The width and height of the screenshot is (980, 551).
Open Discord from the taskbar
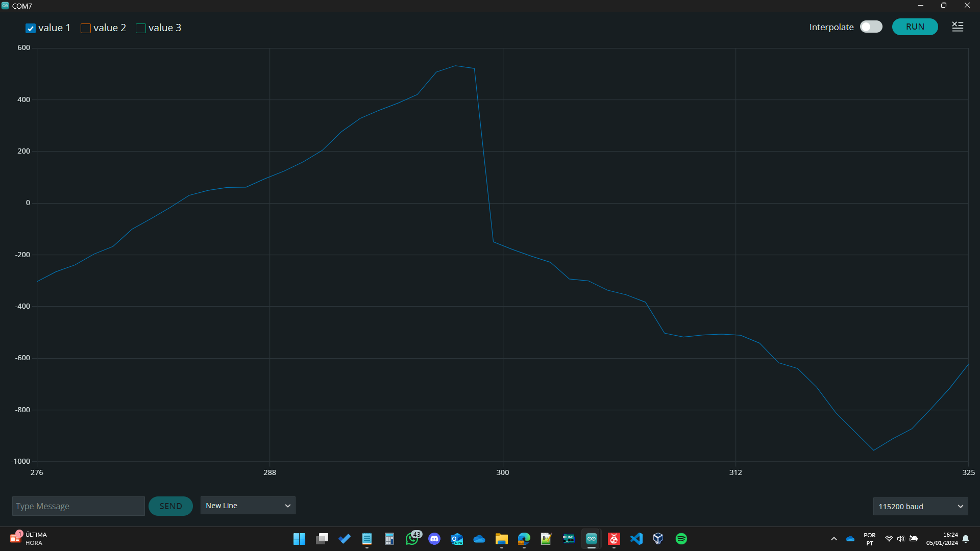434,539
